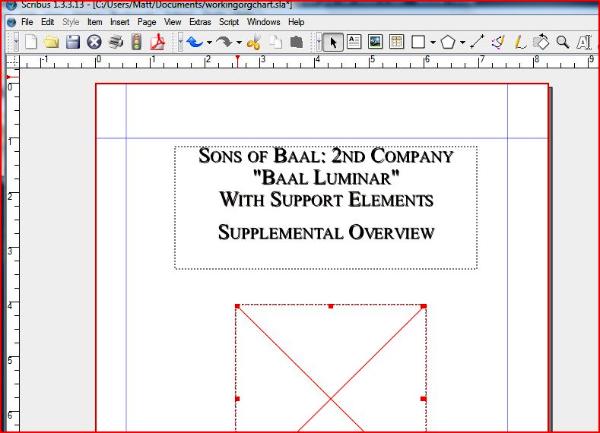Open the Insert menu
This screenshot has height=433, width=600.
coord(120,22)
